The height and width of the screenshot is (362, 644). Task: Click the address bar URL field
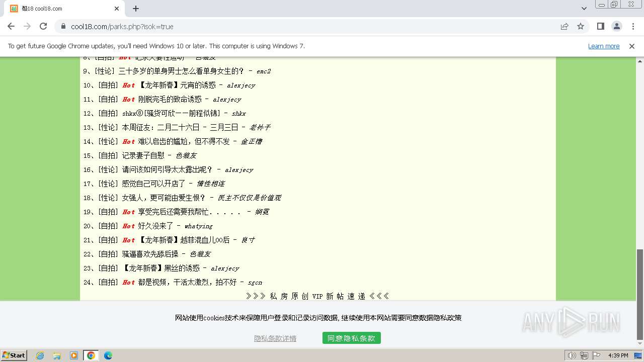tap(312, 26)
